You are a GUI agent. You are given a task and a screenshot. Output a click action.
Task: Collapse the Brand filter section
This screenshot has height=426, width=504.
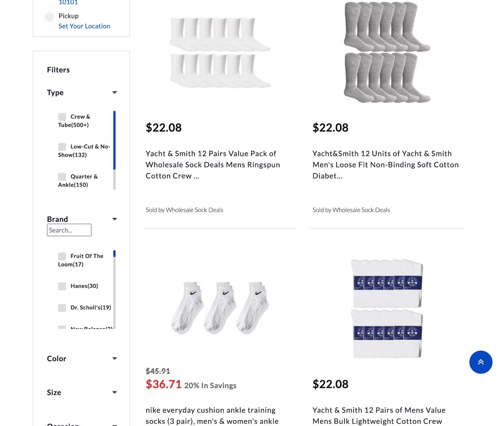pyautogui.click(x=114, y=218)
